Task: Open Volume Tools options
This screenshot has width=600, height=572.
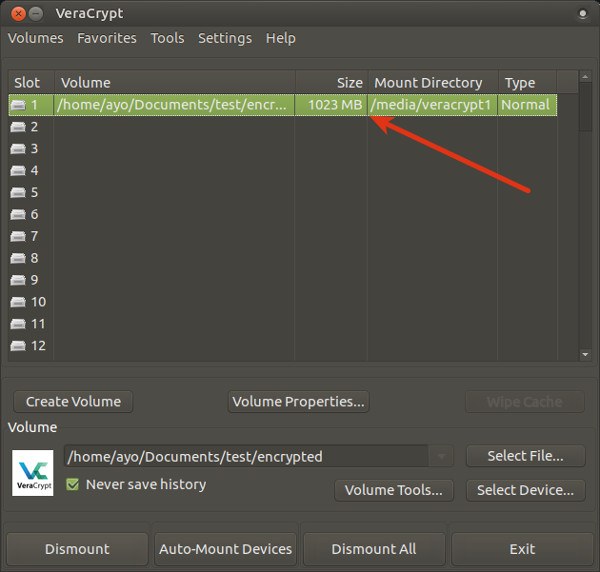Action: coord(394,490)
